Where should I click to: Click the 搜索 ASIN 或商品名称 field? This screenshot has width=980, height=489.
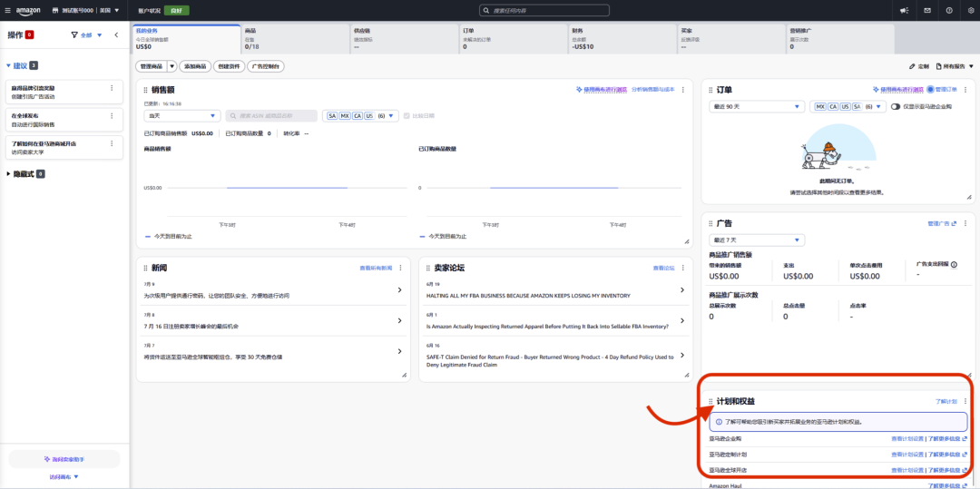click(x=270, y=115)
